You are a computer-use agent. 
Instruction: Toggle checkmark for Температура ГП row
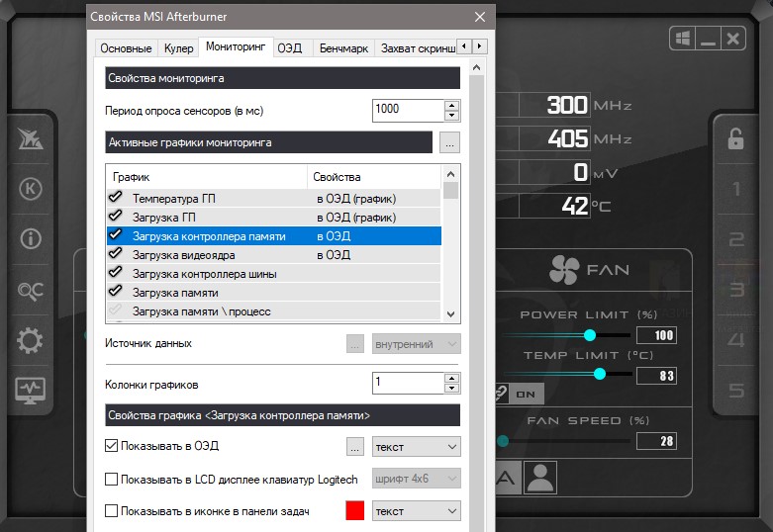pos(116,197)
